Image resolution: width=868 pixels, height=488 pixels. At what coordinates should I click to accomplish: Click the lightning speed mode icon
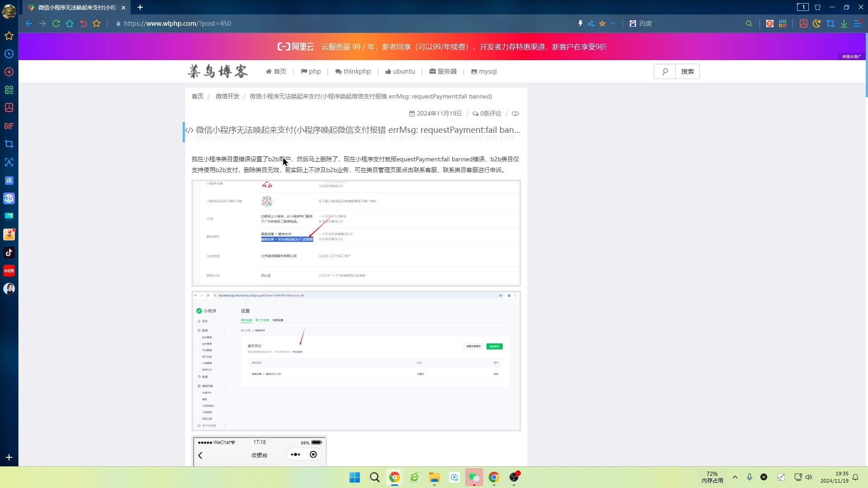click(x=580, y=23)
